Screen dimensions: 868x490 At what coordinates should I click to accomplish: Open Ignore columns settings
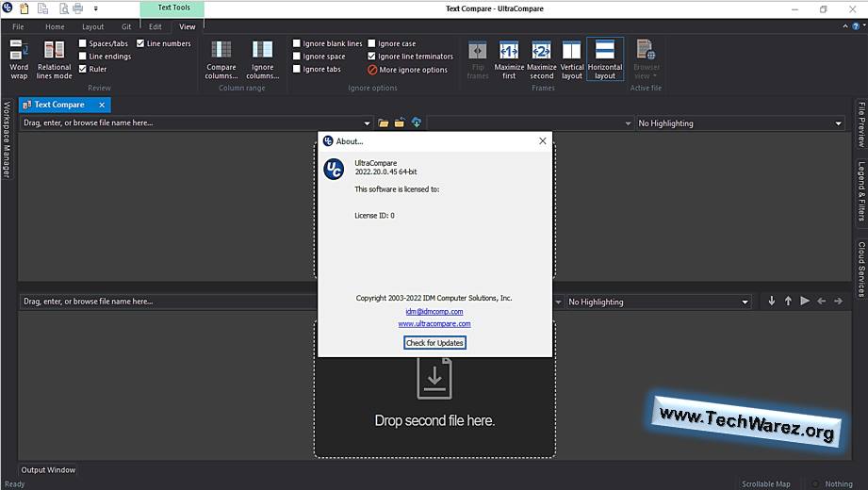[x=262, y=59]
